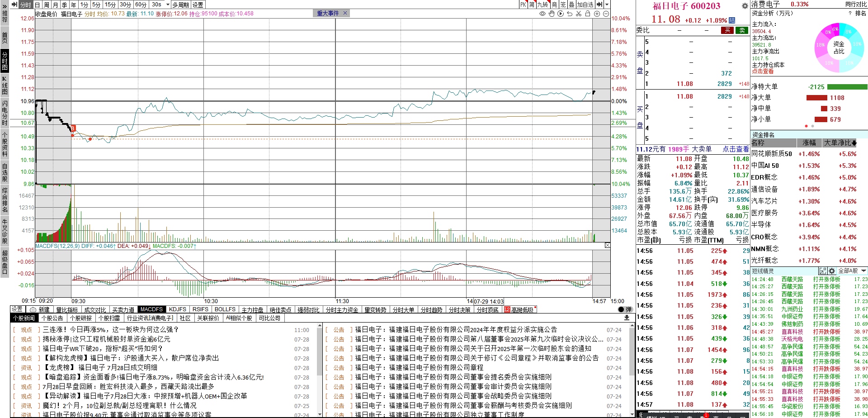Click the 点击查看 link under 主力持仓成本

pos(763,71)
